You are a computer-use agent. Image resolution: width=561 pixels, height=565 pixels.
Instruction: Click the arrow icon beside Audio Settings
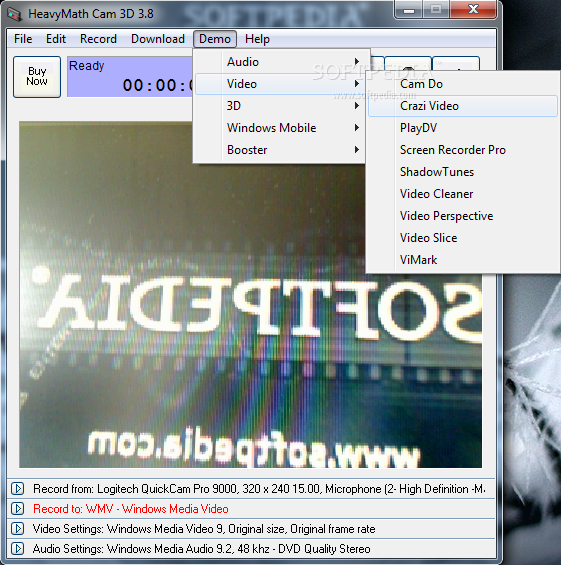tap(17, 549)
